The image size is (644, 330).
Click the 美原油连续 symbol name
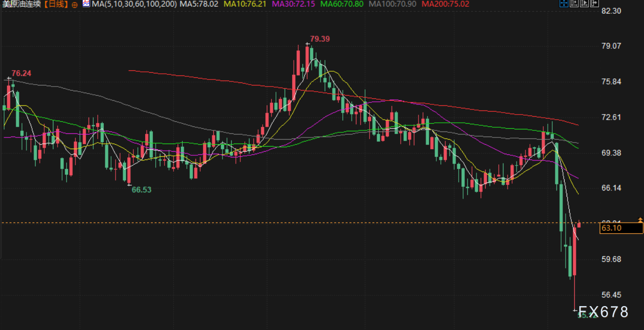(21, 4)
